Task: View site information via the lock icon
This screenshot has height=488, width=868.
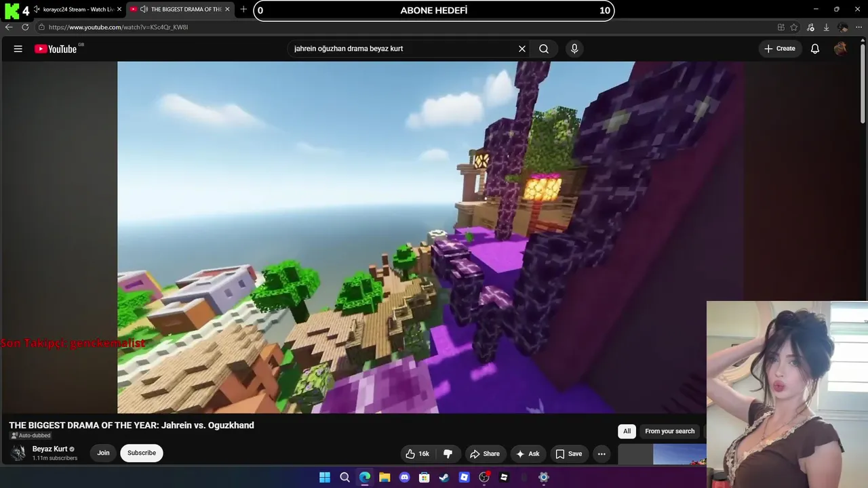Action: (41, 27)
